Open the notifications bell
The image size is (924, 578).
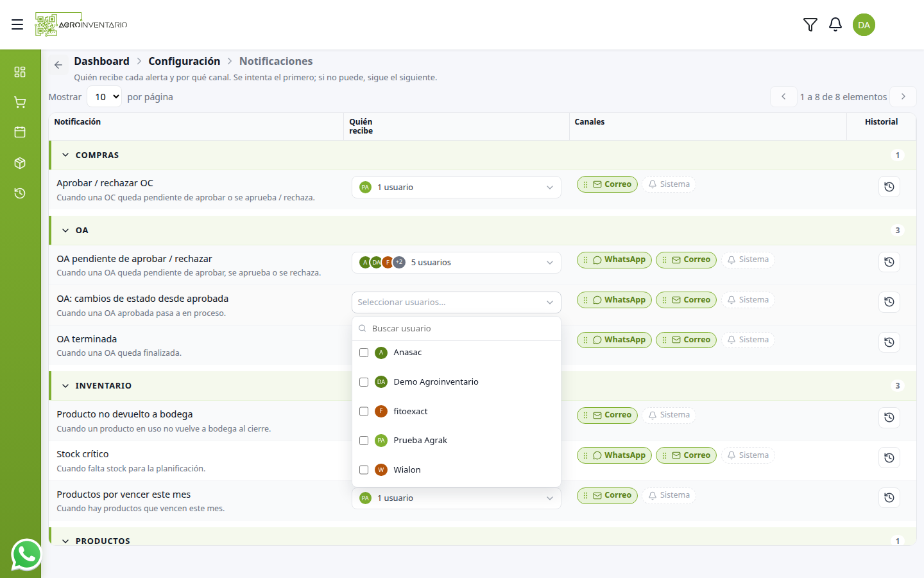tap(835, 24)
